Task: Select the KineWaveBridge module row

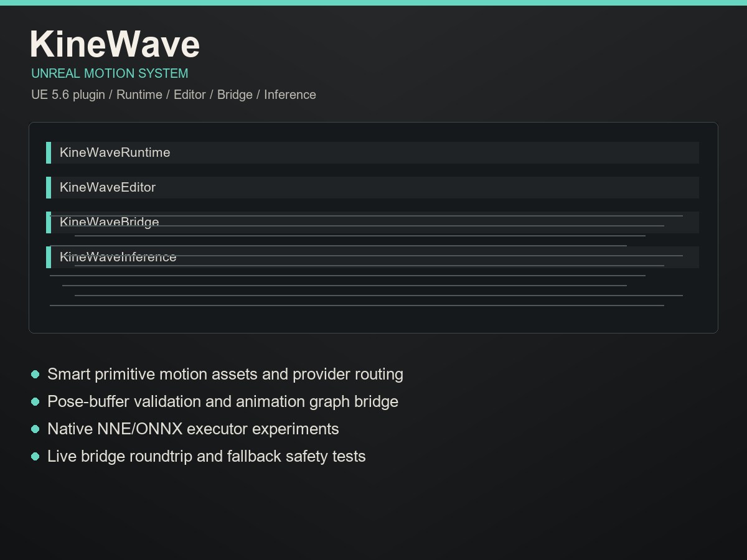Action: 372,222
